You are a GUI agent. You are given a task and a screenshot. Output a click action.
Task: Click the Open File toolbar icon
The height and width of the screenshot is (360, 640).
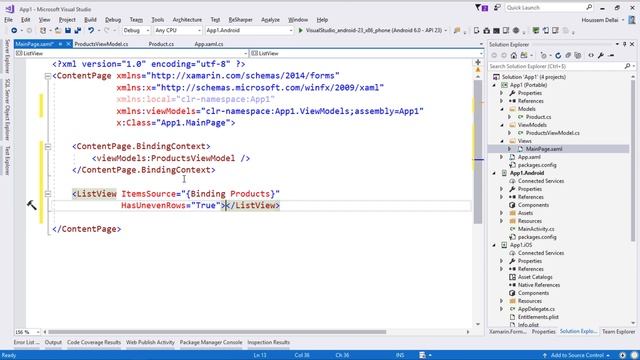[x=58, y=30]
